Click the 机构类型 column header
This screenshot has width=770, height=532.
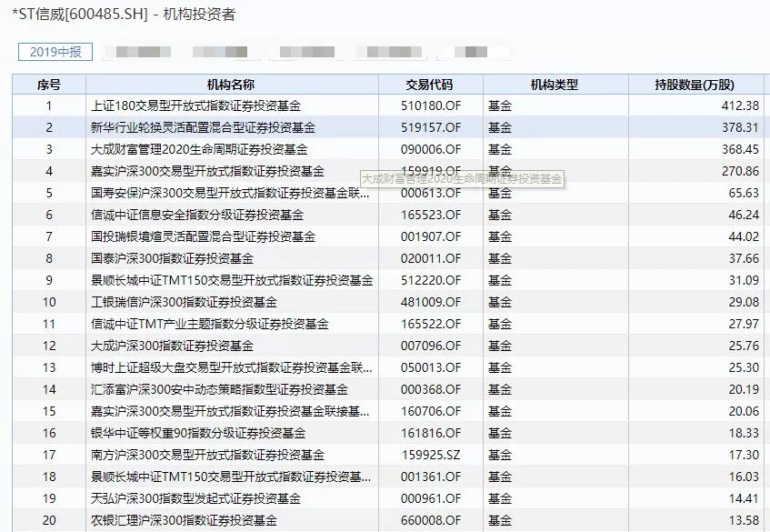pyautogui.click(x=555, y=85)
